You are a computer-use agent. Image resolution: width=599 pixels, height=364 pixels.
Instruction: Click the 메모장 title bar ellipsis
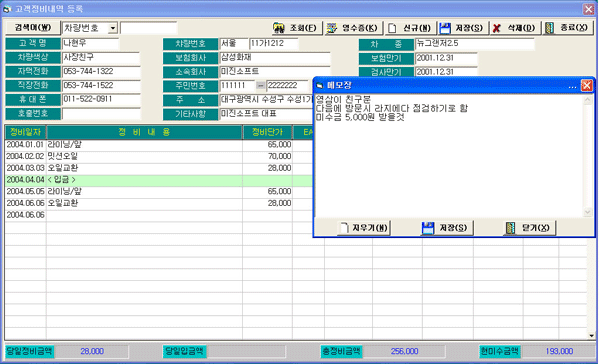[572, 86]
